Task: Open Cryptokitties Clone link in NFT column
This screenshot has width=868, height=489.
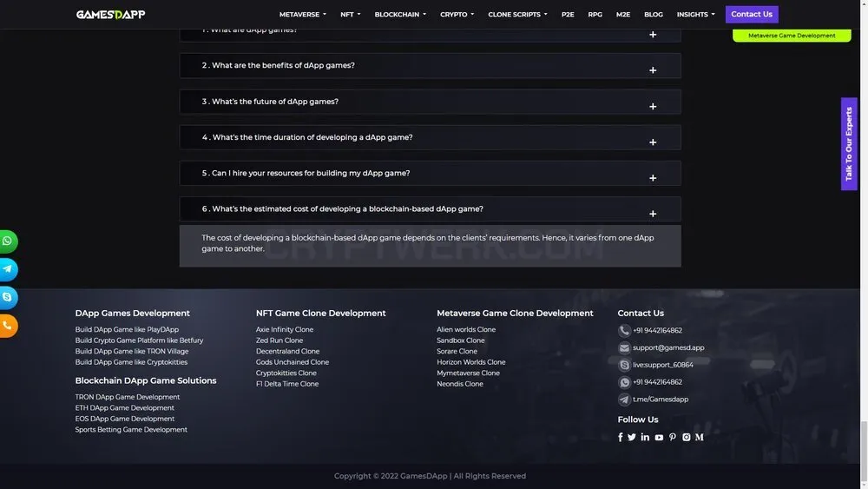Action: (286, 373)
